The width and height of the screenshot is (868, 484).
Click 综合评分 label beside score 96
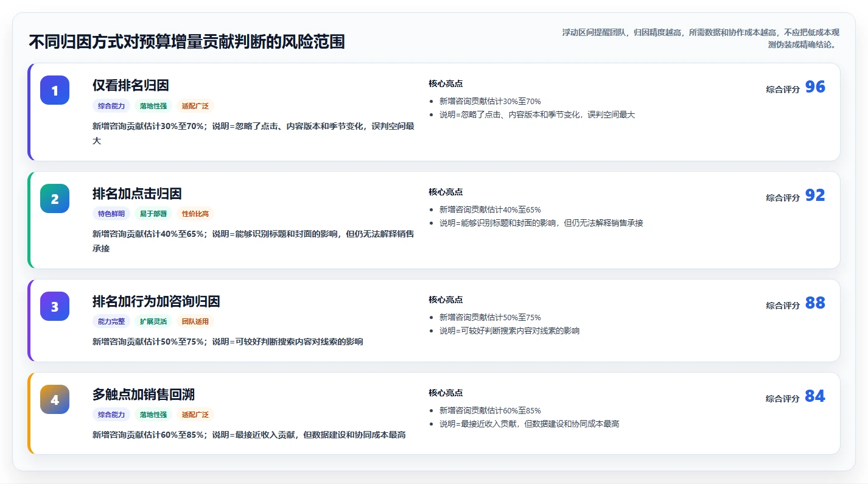[783, 89]
